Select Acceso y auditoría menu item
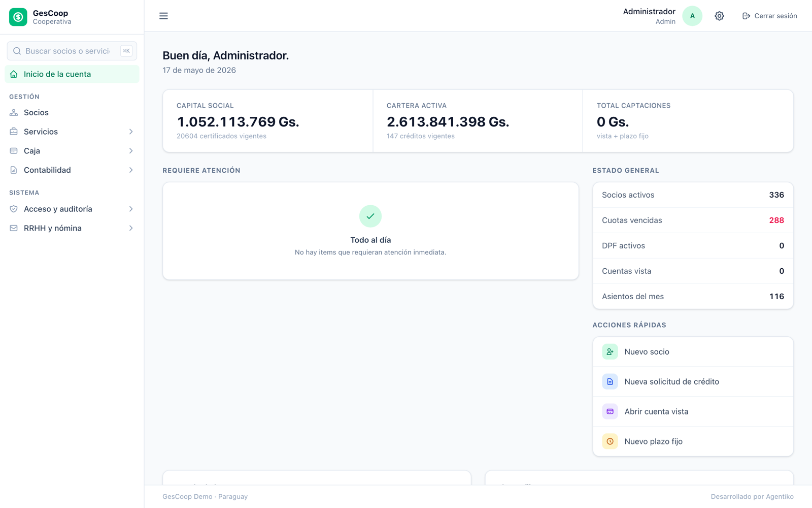Viewport: 812px width, 508px height. [x=72, y=209]
